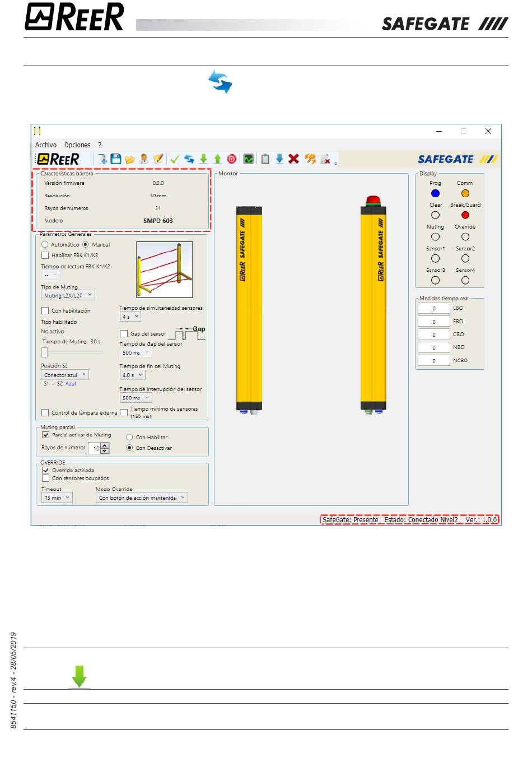
Task: Click the red X toolbar icon
Action: pos(293,159)
